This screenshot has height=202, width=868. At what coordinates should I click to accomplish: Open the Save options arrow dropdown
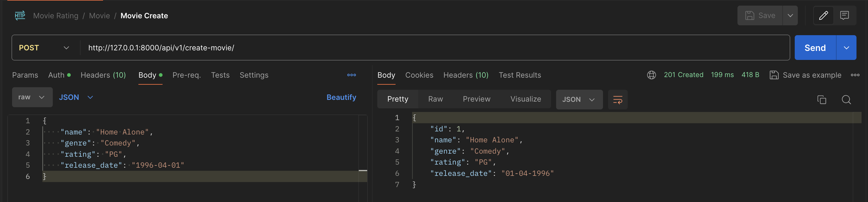(790, 15)
